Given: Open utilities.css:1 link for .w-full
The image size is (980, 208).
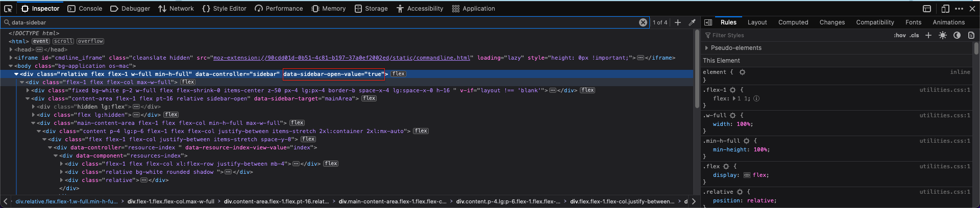Looking at the screenshot, I should [945, 115].
